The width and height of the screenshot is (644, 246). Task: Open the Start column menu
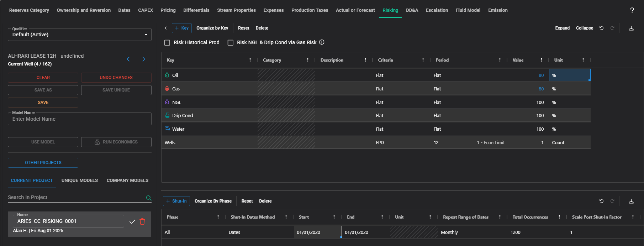coord(334,217)
